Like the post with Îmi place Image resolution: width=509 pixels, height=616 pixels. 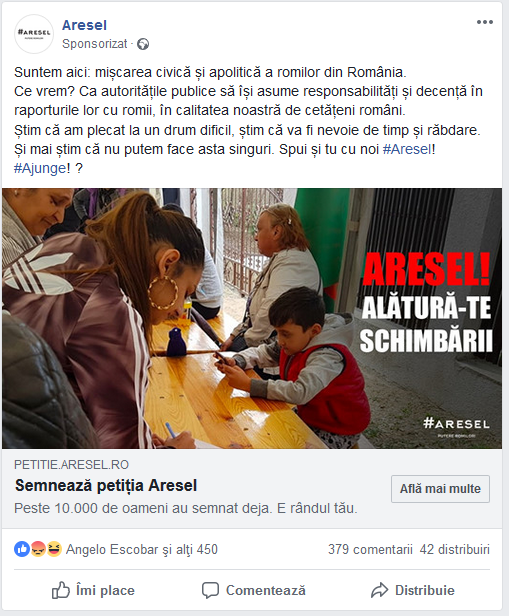coord(93,590)
